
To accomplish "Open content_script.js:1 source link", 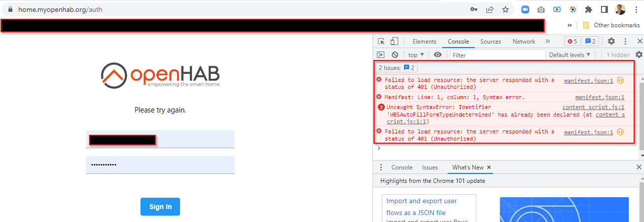I will pyautogui.click(x=593, y=107).
